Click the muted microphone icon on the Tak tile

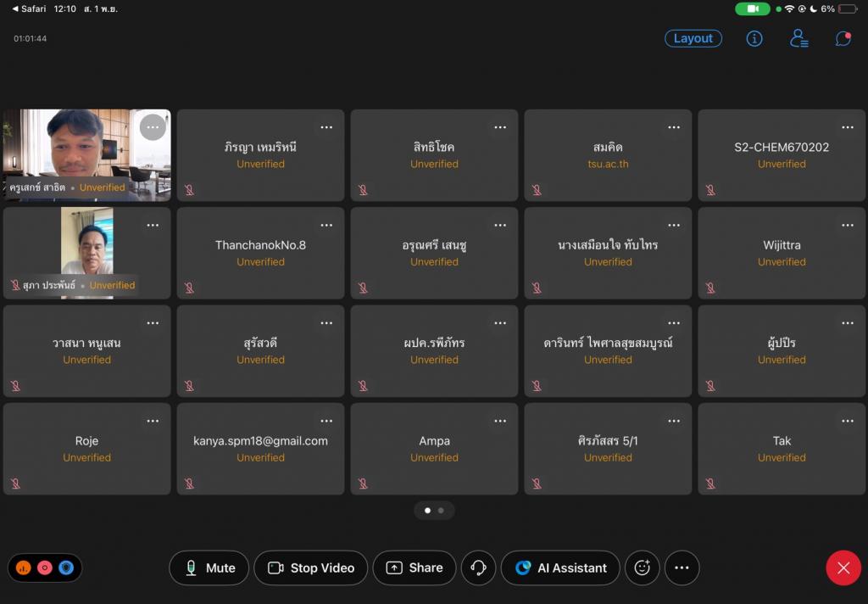coord(710,484)
